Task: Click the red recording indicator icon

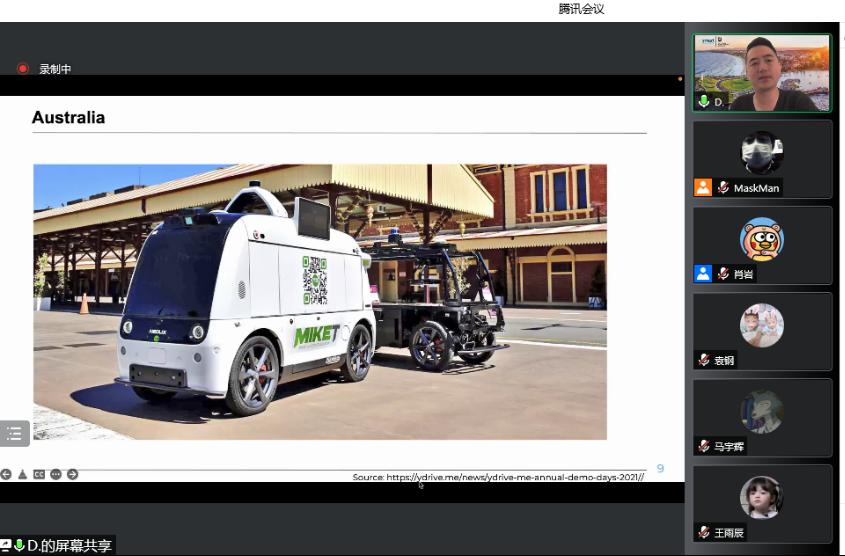Action: (23, 69)
